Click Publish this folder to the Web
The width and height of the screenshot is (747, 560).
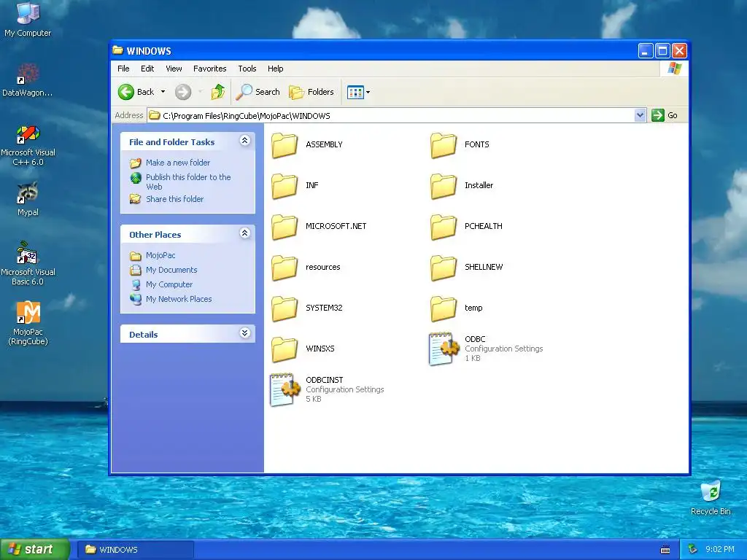coord(188,182)
